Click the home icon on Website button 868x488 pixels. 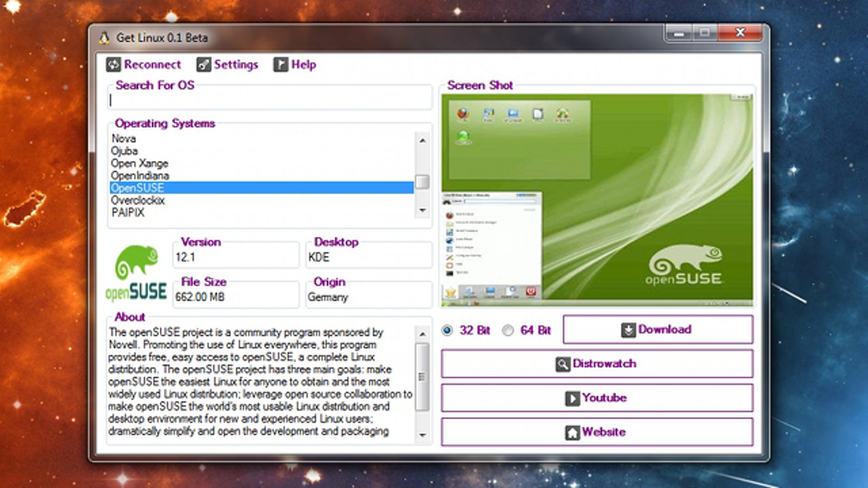coord(572,432)
